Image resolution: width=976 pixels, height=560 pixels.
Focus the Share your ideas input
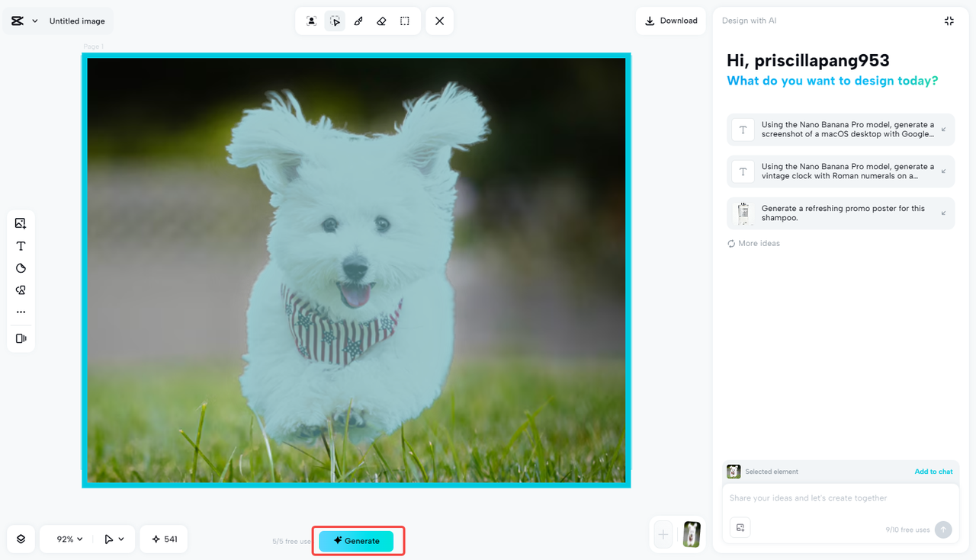tap(840, 498)
